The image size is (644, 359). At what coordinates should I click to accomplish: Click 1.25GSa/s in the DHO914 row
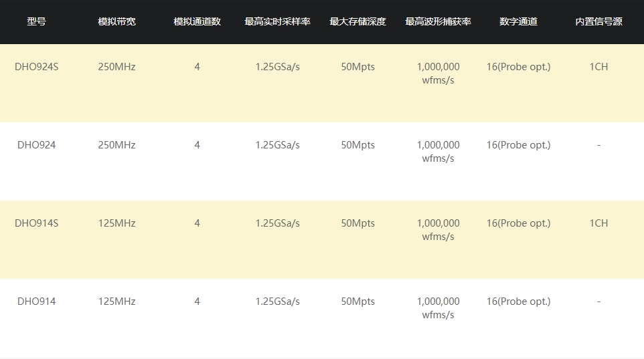click(278, 302)
